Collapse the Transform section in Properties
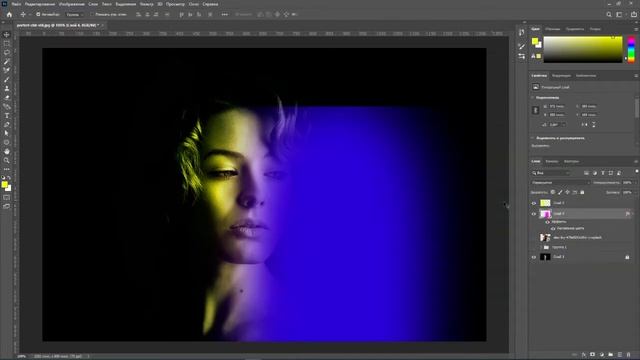This screenshot has width=640, height=360. click(533, 98)
